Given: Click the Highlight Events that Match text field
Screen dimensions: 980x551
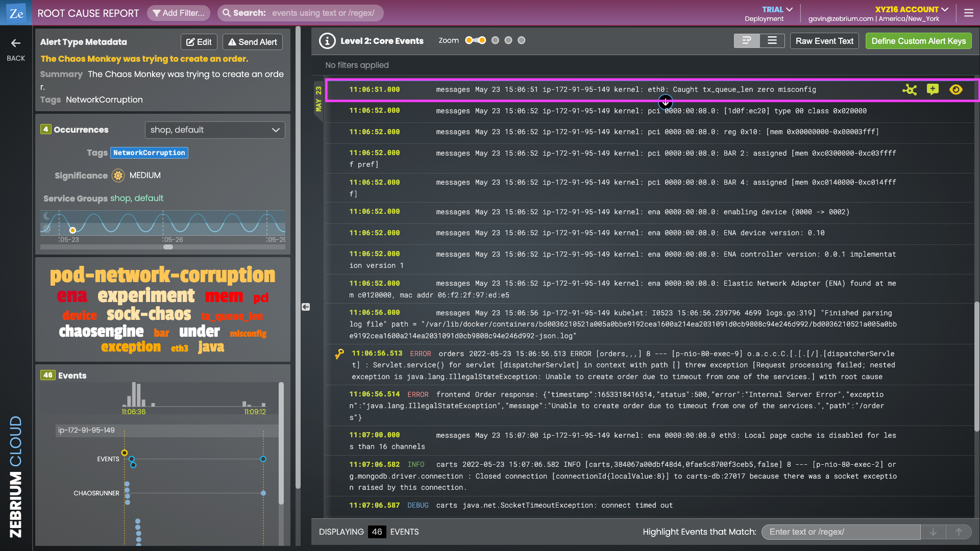Looking at the screenshot, I should tap(841, 532).
